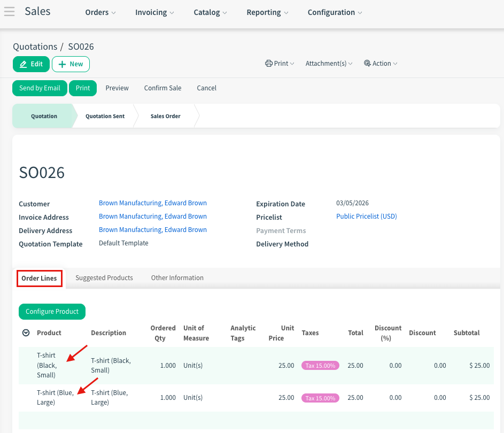Click the Send by Email button
This screenshot has height=433, width=504.
point(40,88)
